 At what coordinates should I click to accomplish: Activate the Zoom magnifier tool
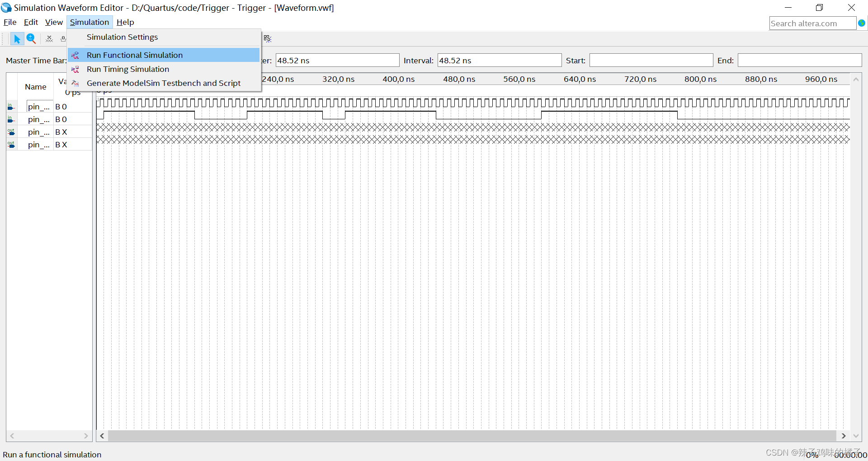tap(31, 38)
